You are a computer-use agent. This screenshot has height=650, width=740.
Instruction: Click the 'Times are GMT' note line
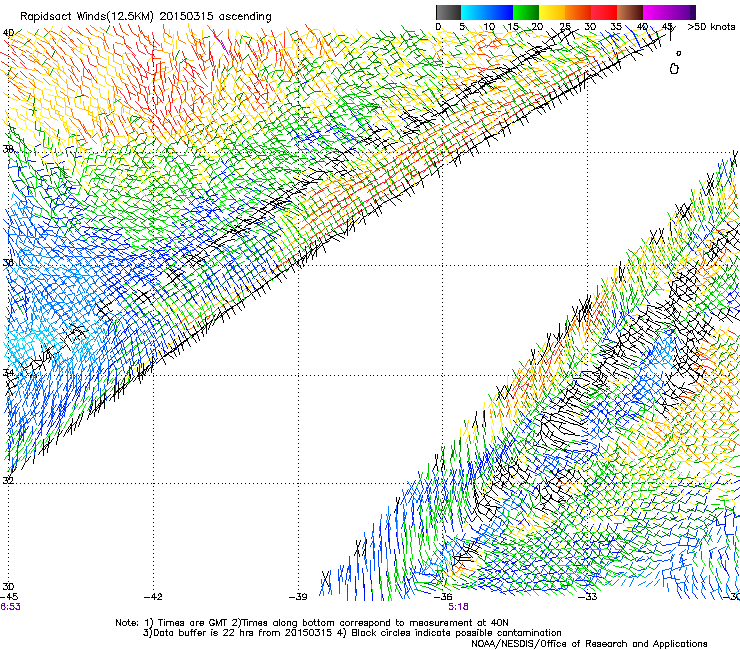tap(312, 623)
